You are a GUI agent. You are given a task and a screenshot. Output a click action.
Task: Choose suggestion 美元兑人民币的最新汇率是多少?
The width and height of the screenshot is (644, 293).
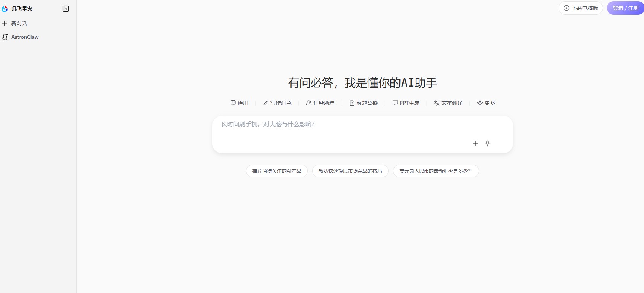coord(436,171)
